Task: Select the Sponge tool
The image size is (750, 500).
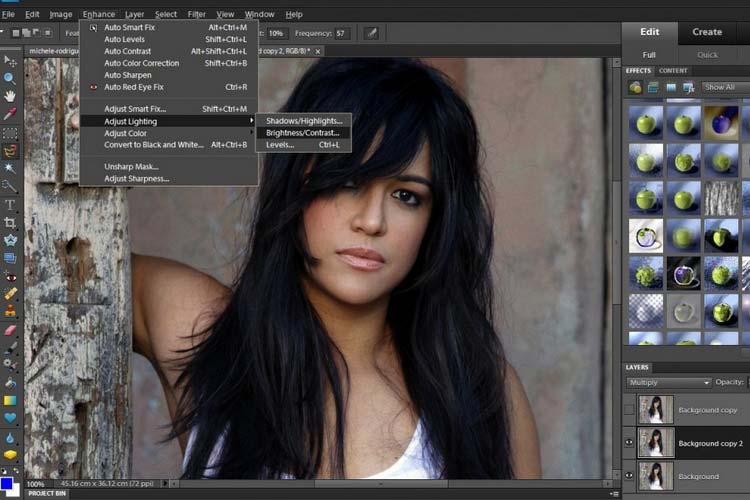Action: pos(10,455)
